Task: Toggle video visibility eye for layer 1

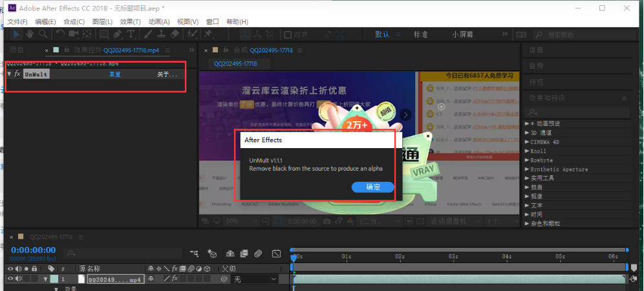Action: coord(10,279)
